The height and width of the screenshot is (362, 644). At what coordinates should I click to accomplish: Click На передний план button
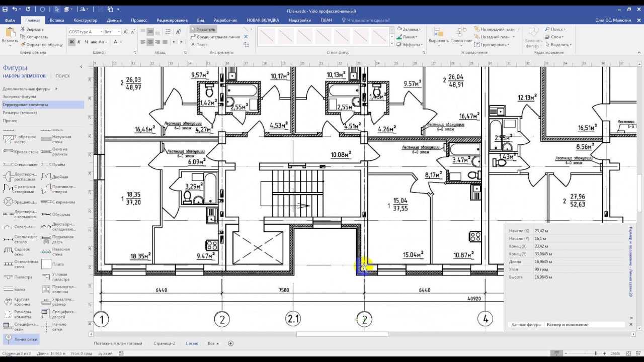(495, 29)
